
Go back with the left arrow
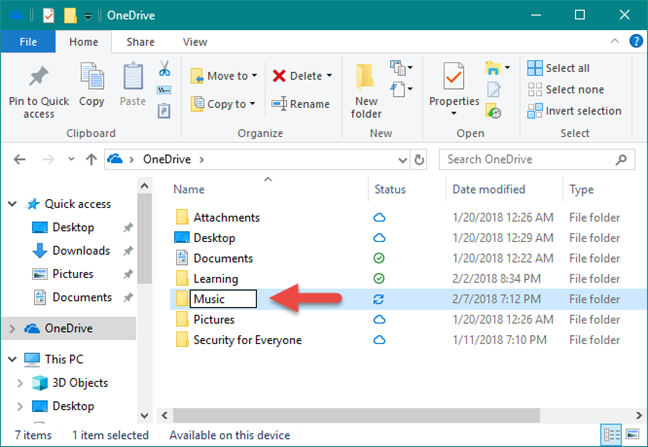pos(19,159)
